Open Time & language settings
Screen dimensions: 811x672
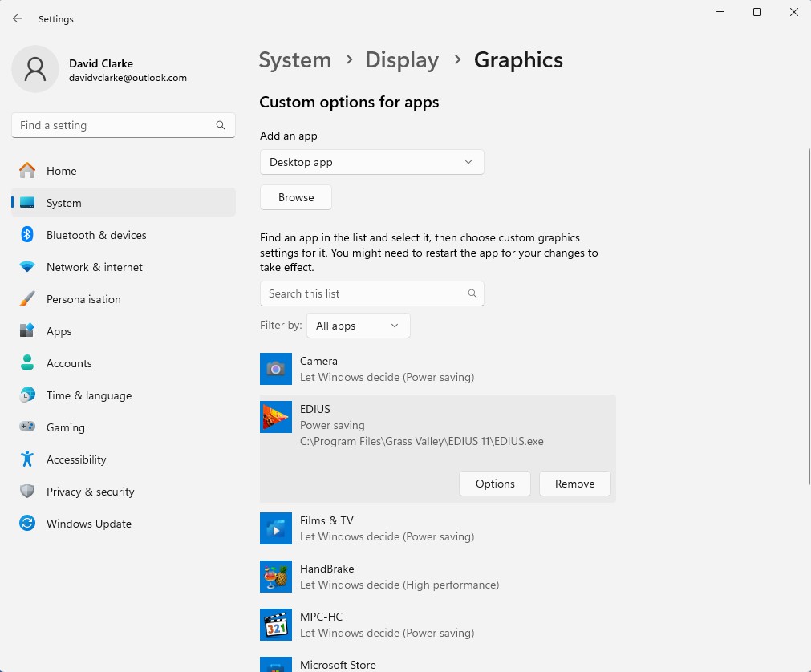coord(123,395)
